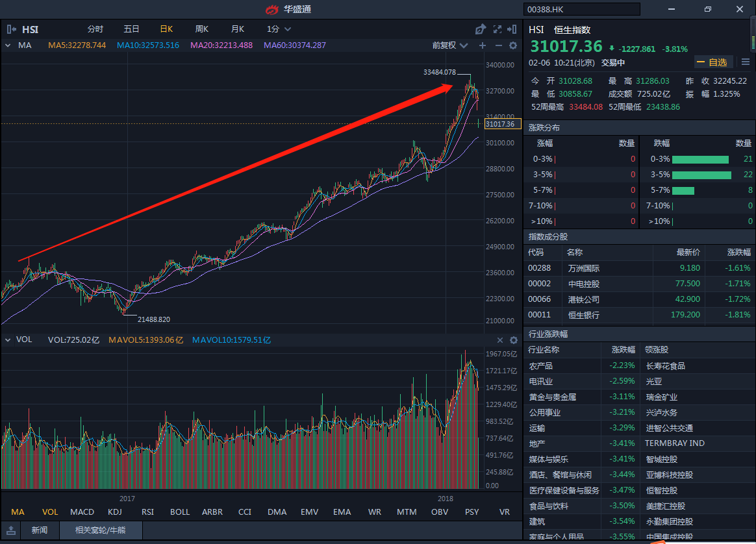Switch to 分时 chart tab
Image resolution: width=756 pixels, height=544 pixels.
[x=95, y=29]
